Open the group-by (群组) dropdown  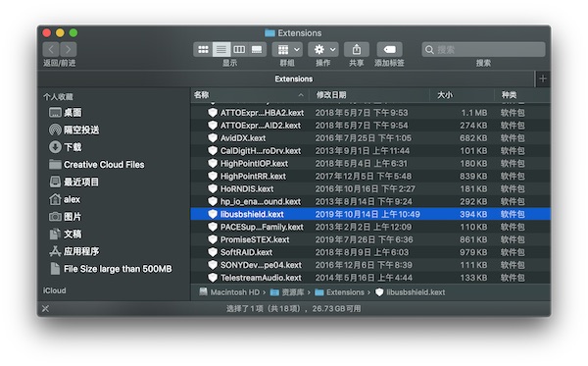pos(287,49)
